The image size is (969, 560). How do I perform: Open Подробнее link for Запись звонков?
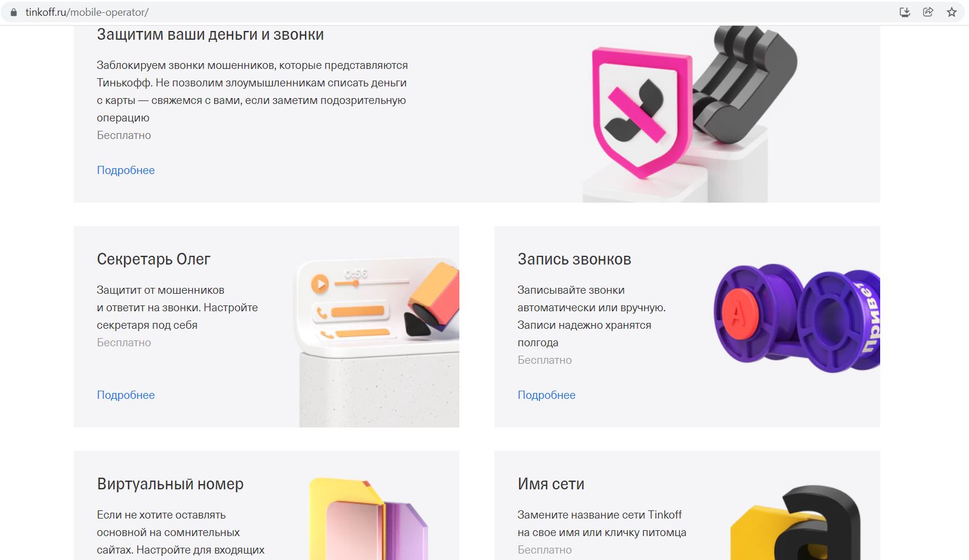[546, 395]
